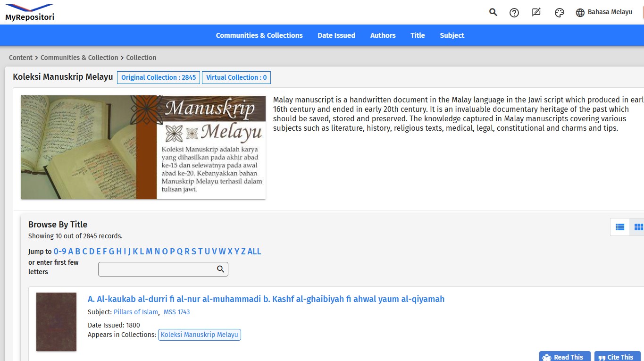The width and height of the screenshot is (644, 361).
Task: Jump to ALL titles
Action: [254, 252]
